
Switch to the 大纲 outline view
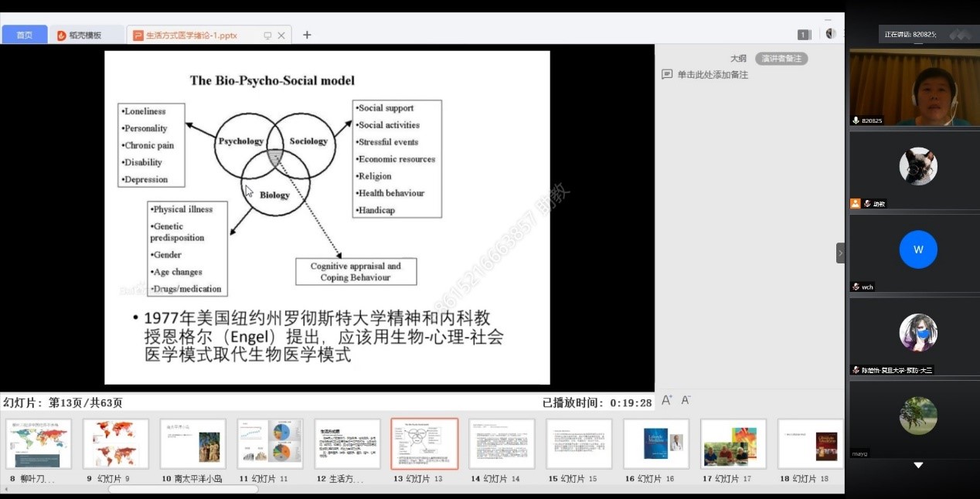click(x=738, y=59)
